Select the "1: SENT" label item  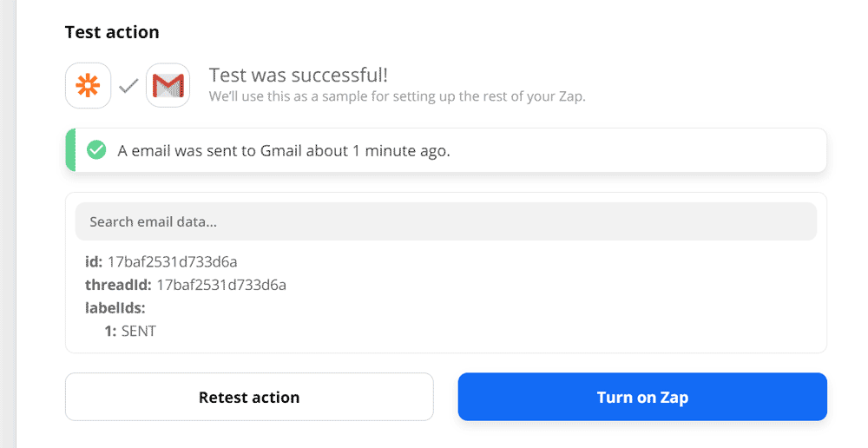tap(130, 331)
